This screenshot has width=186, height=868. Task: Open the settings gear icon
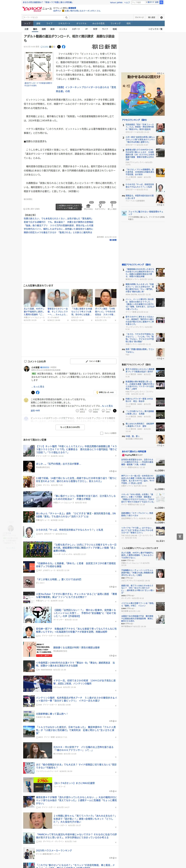point(161,18)
